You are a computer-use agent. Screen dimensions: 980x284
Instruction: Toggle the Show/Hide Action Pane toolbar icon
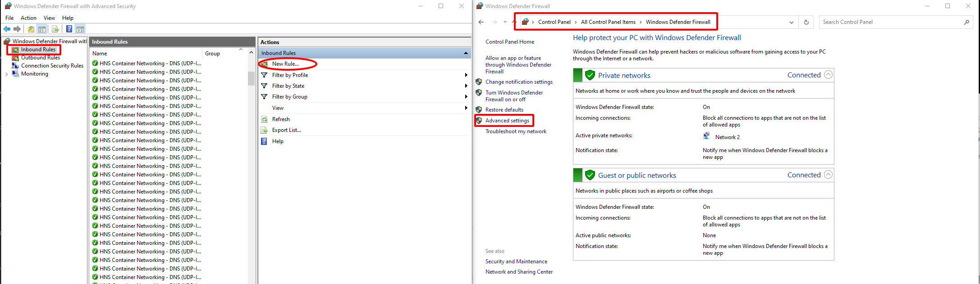coord(80,29)
